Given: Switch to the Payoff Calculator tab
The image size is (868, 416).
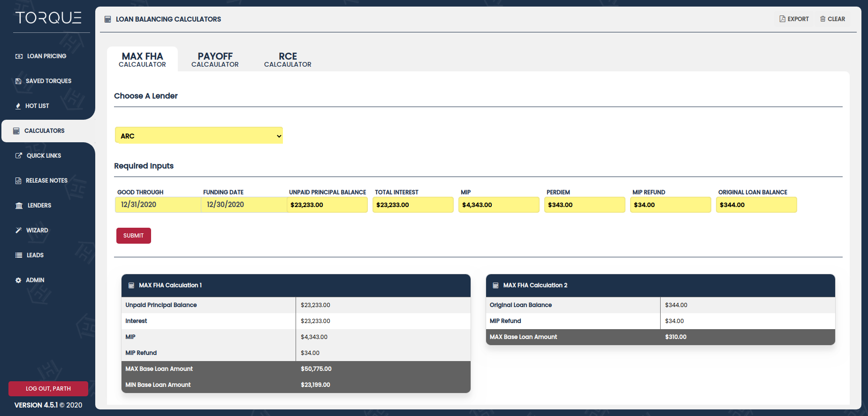Looking at the screenshot, I should (215, 60).
